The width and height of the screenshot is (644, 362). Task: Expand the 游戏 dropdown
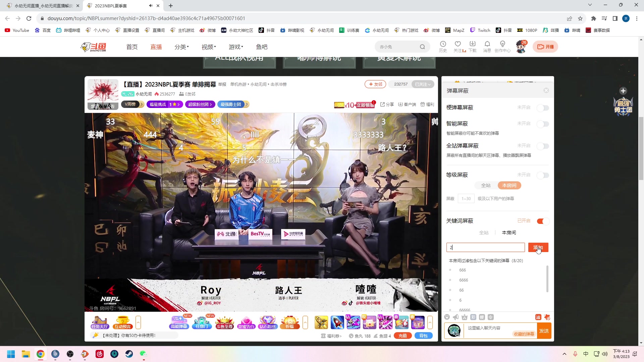(235, 47)
